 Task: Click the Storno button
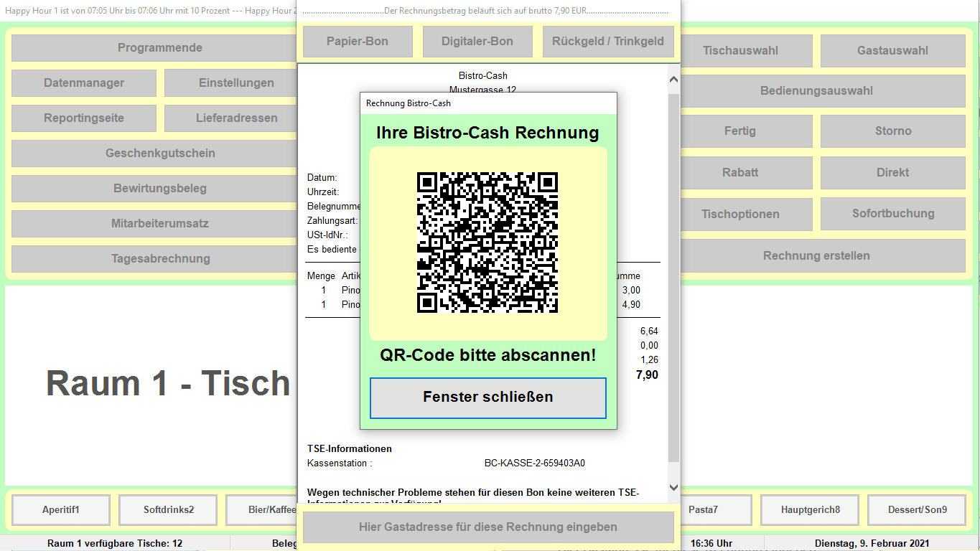click(892, 131)
